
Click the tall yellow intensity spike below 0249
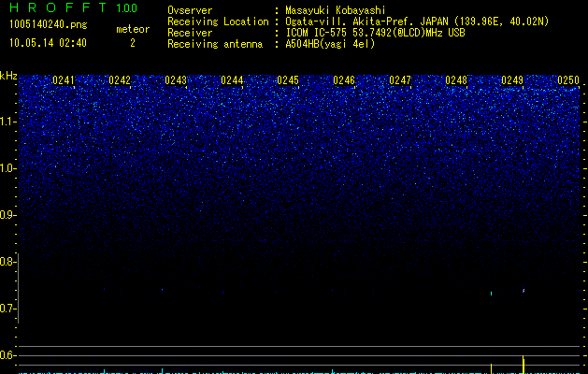523,365
